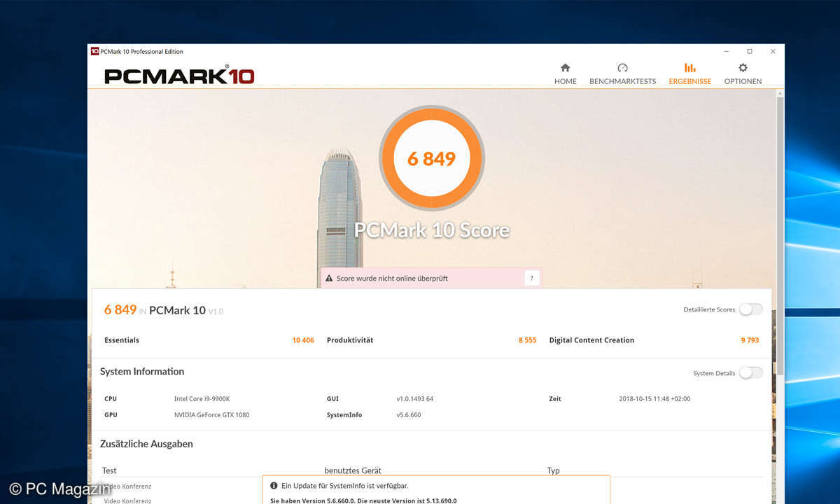Screen dimensions: 840x504
Task: Open the BENCHMARKTESTS tab
Action: tap(623, 73)
